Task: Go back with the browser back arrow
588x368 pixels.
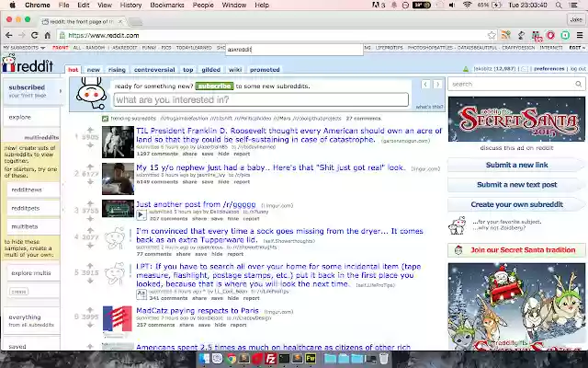Action: [x=9, y=35]
